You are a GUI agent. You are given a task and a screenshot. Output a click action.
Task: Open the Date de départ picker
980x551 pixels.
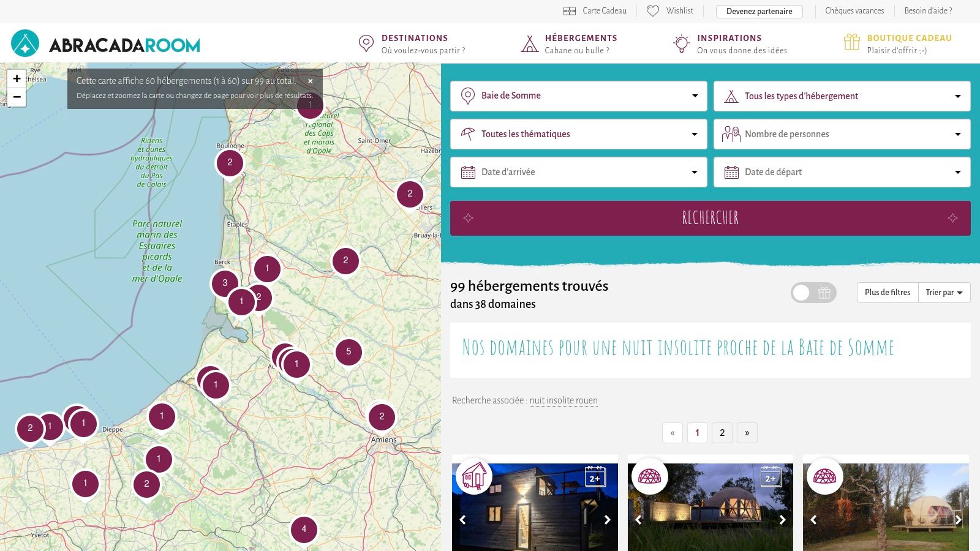[842, 172]
